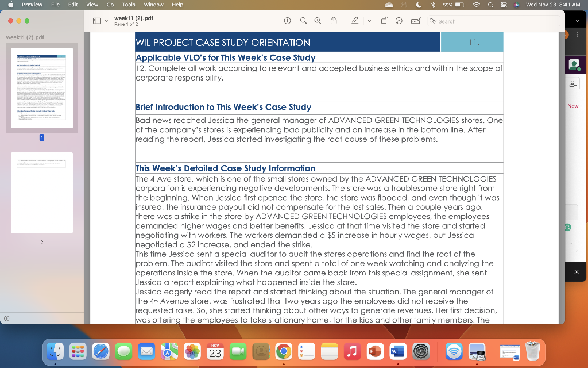Show the Markup toolbar
This screenshot has height=368, width=588.
tap(399, 21)
